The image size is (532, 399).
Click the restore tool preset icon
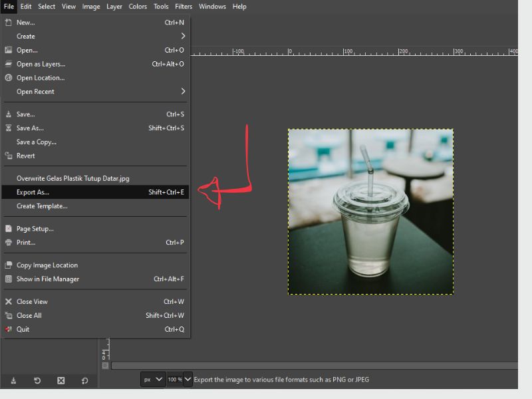tap(37, 380)
